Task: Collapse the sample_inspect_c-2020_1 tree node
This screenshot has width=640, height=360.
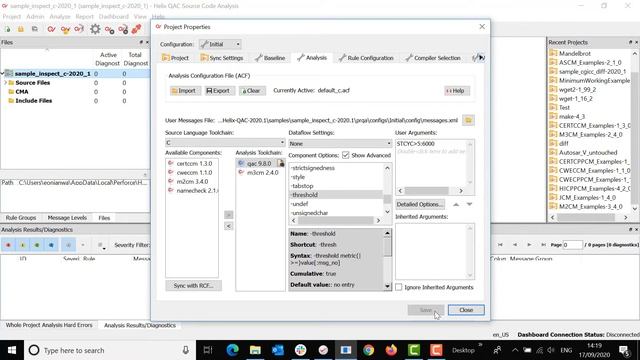Action: click(x=2, y=74)
